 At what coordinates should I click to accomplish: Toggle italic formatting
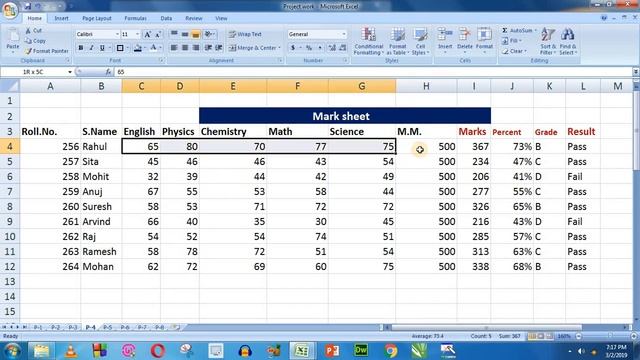91,48
